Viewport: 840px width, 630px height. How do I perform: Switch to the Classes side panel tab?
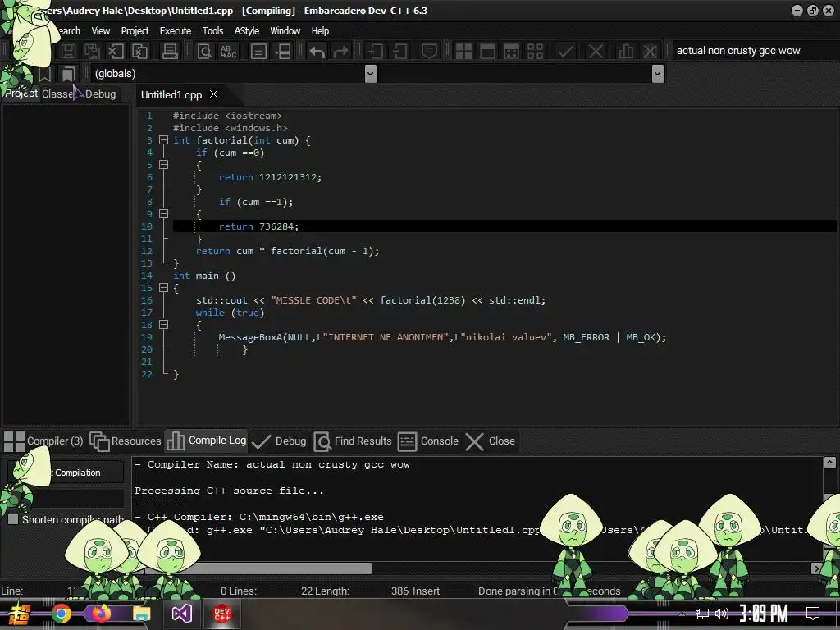[57, 94]
